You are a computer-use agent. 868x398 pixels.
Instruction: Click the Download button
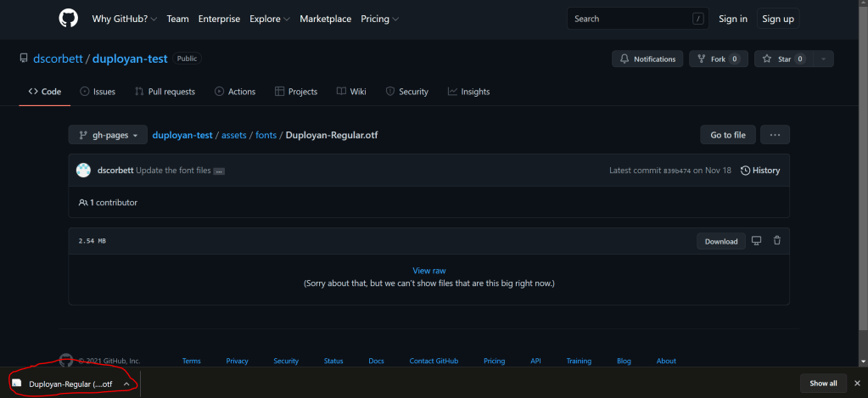click(x=721, y=241)
